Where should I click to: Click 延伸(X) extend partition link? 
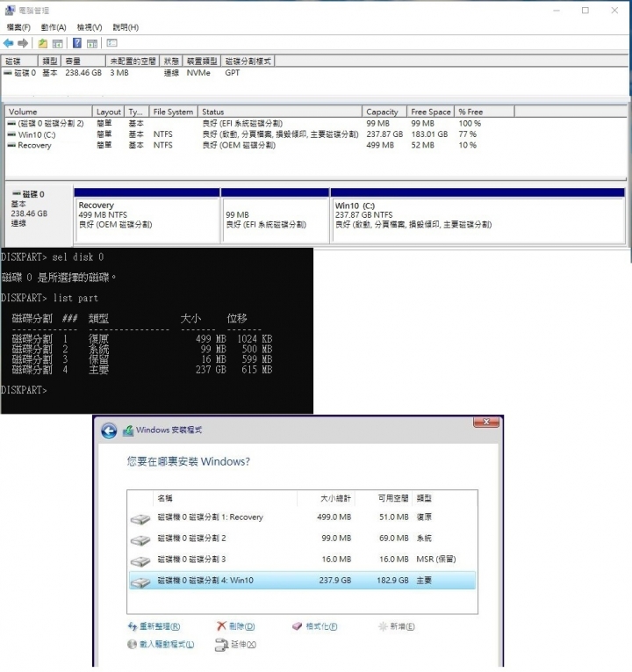236,645
